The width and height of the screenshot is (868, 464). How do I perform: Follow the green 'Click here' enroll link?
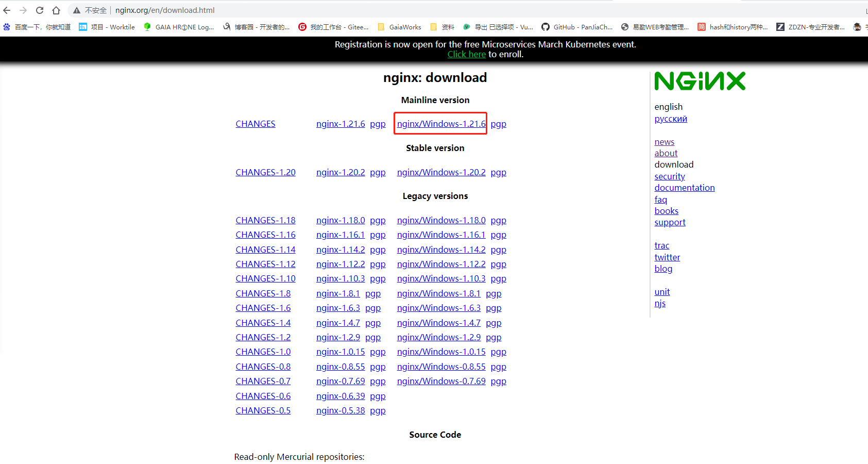click(467, 54)
